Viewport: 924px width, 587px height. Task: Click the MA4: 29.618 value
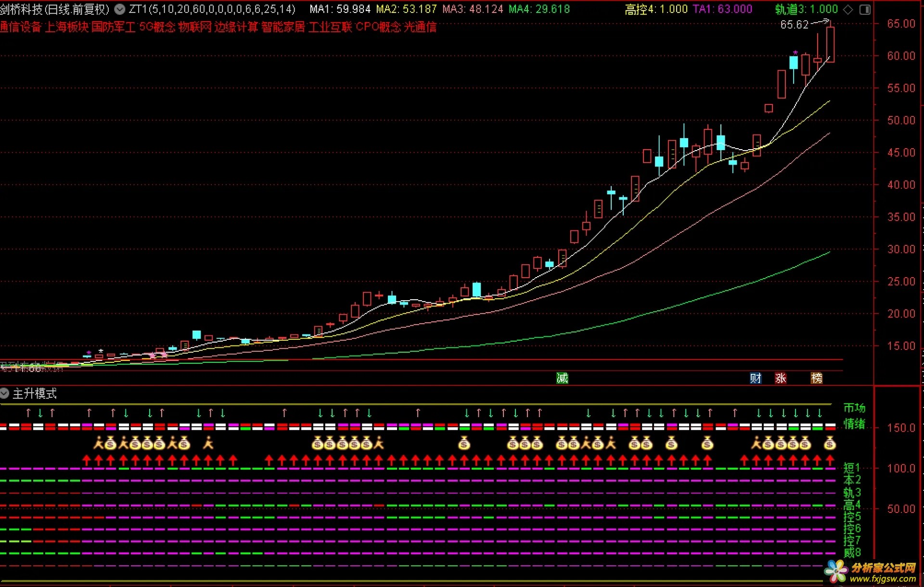(539, 9)
